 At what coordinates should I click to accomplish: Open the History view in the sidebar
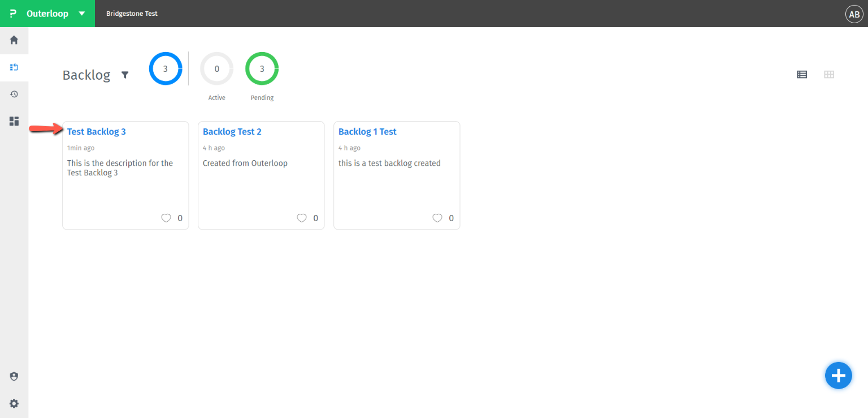pos(14,94)
